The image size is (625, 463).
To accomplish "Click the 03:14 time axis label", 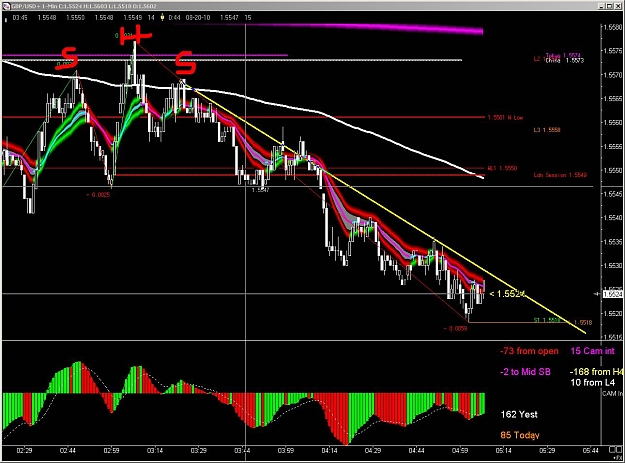I will pyautogui.click(x=155, y=451).
